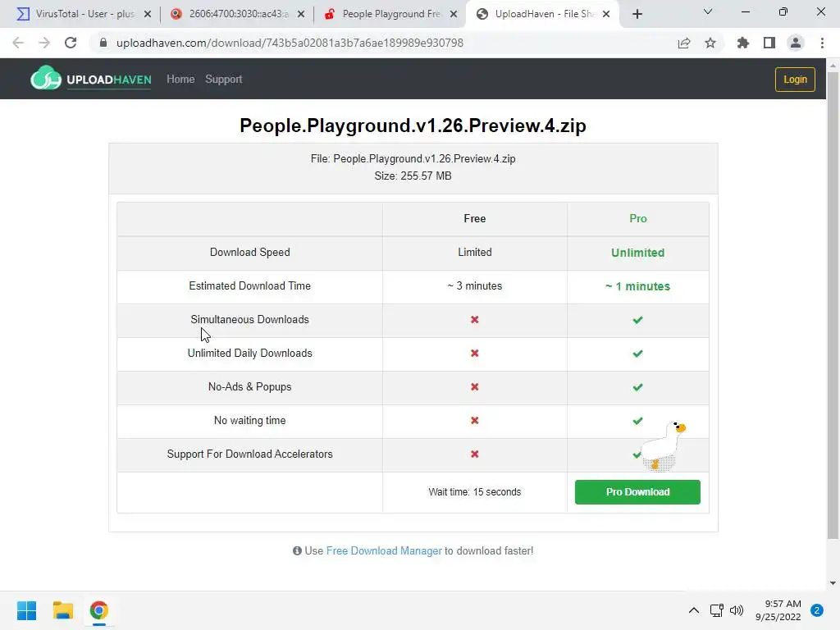Open the Support nav link
Image resolution: width=840 pixels, height=630 pixels.
(x=223, y=80)
